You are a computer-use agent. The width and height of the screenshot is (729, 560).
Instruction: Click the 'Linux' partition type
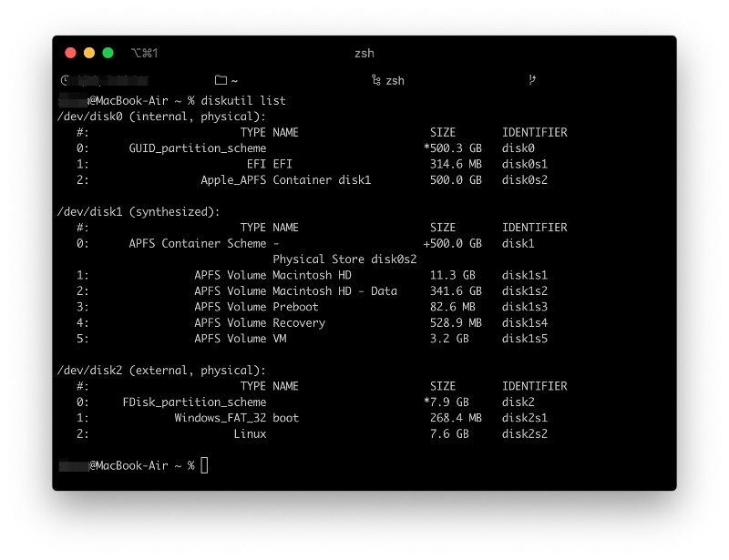250,433
